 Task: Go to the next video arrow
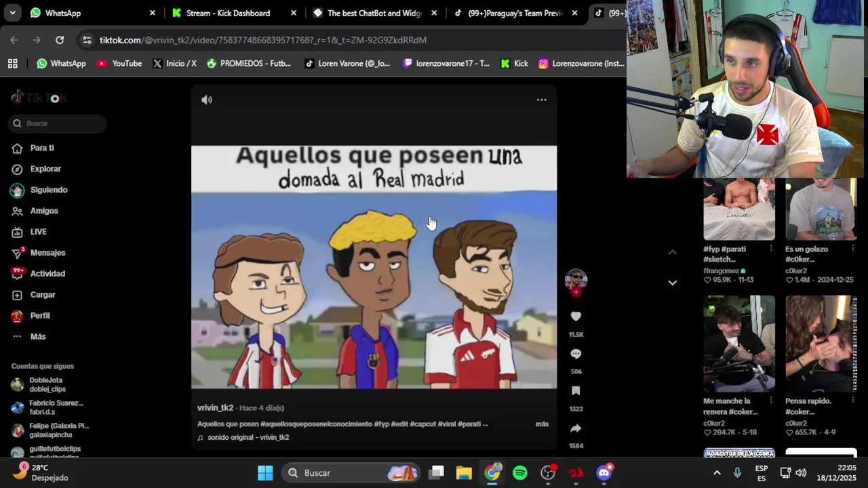tap(672, 283)
